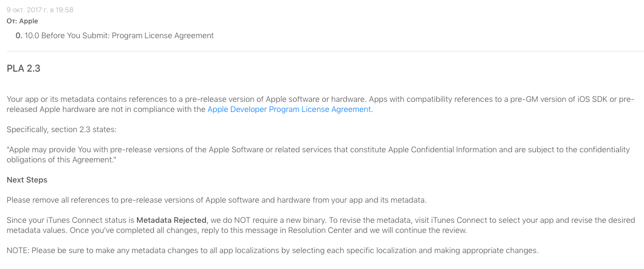Click the Please remove all references sentence
The image size is (644, 269).
217,200
